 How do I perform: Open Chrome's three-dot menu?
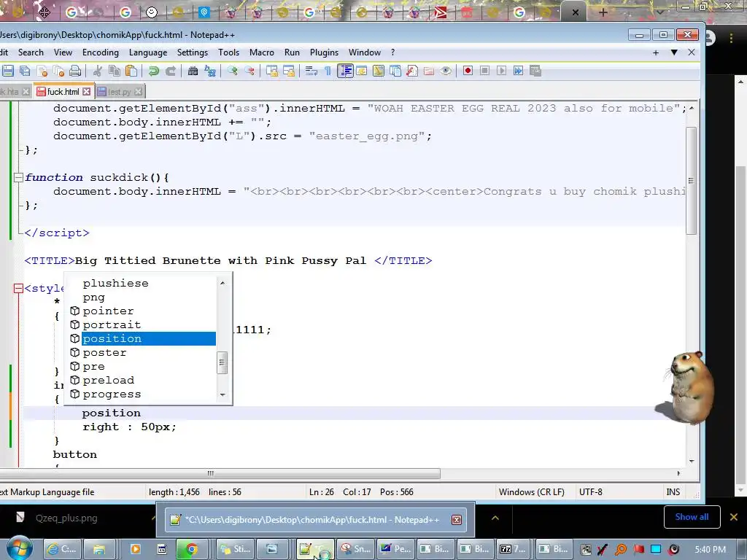click(x=731, y=38)
